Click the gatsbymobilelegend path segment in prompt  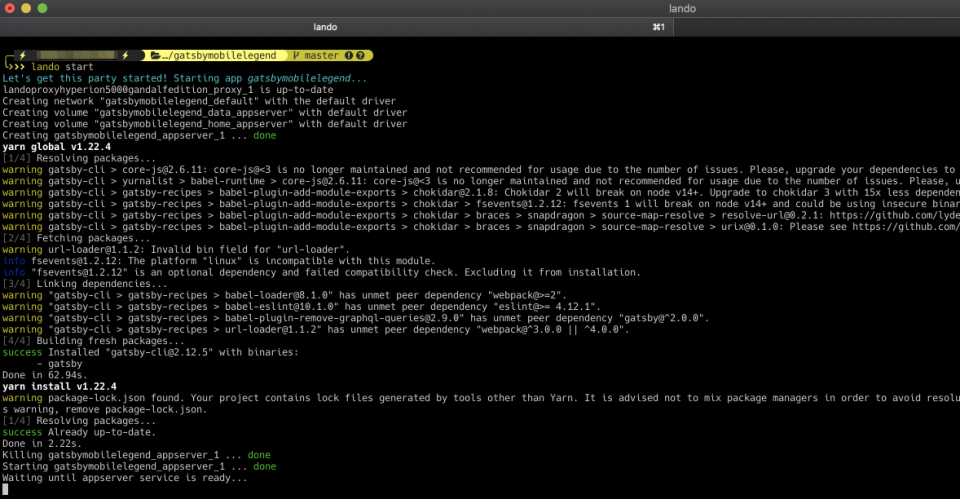pos(219,55)
